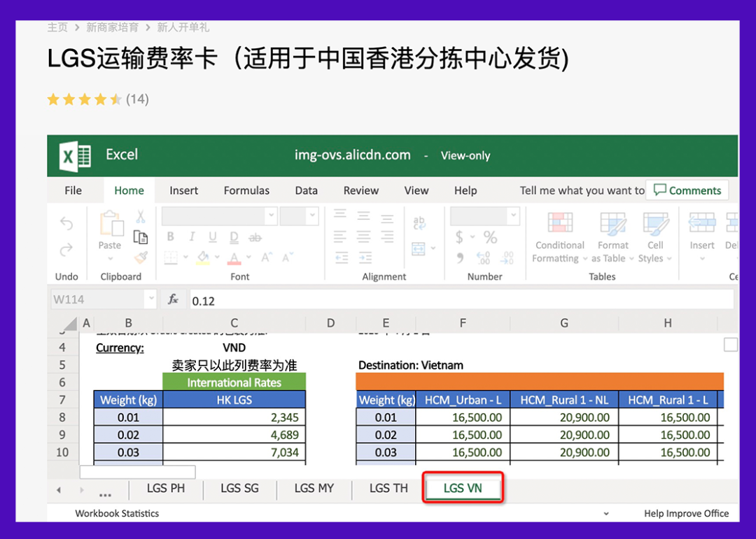Open the View ribbon tab

tap(416, 190)
